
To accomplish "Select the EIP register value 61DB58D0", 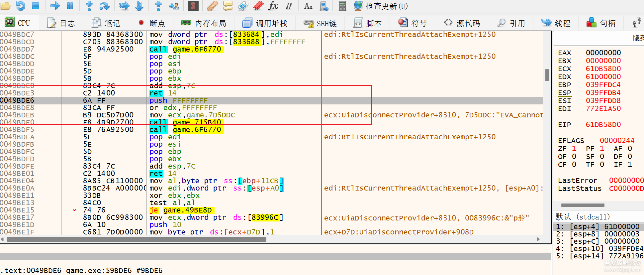I will click(x=603, y=125).
